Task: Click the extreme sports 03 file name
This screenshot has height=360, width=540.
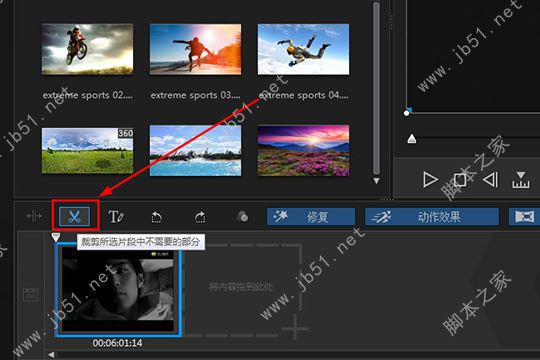Action: 195,95
